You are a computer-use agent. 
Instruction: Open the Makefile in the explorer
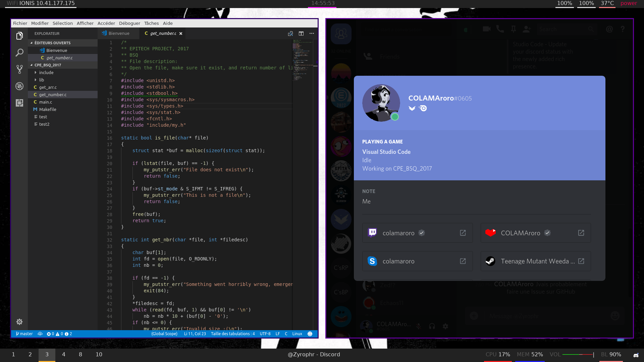[x=63, y=109]
